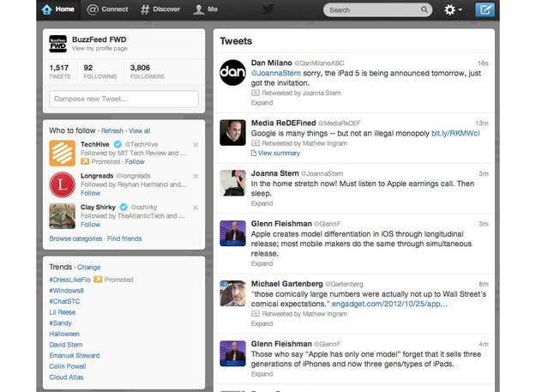Click the Me person silhouette icon
The height and width of the screenshot is (392, 536).
click(199, 9)
